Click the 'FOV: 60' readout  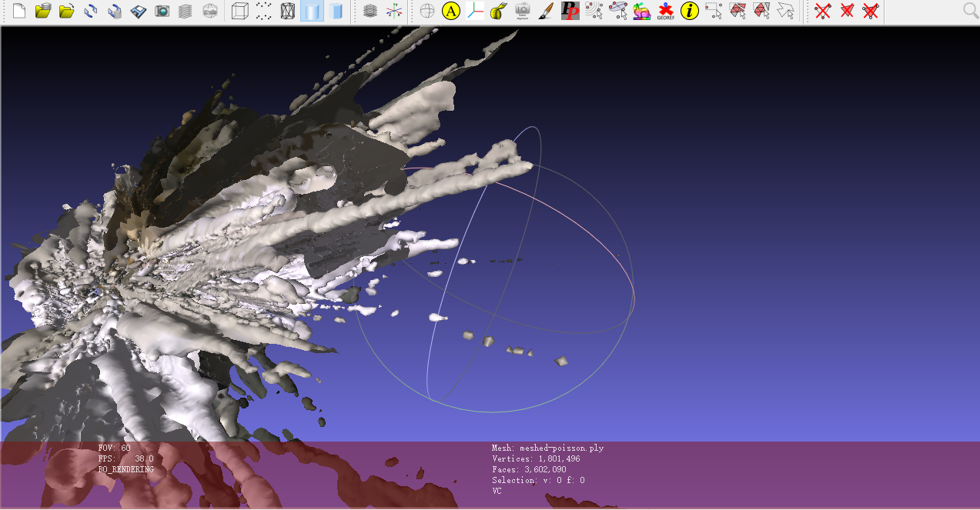[115, 448]
